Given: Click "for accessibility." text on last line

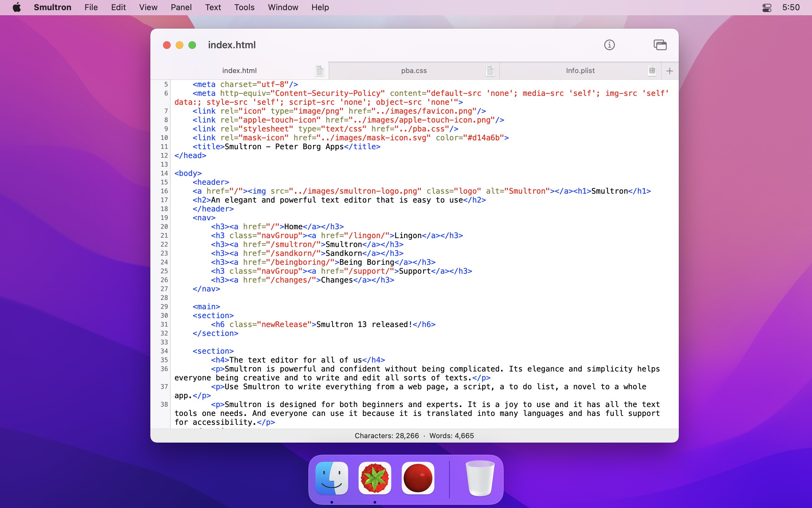Looking at the screenshot, I should (x=215, y=422).
